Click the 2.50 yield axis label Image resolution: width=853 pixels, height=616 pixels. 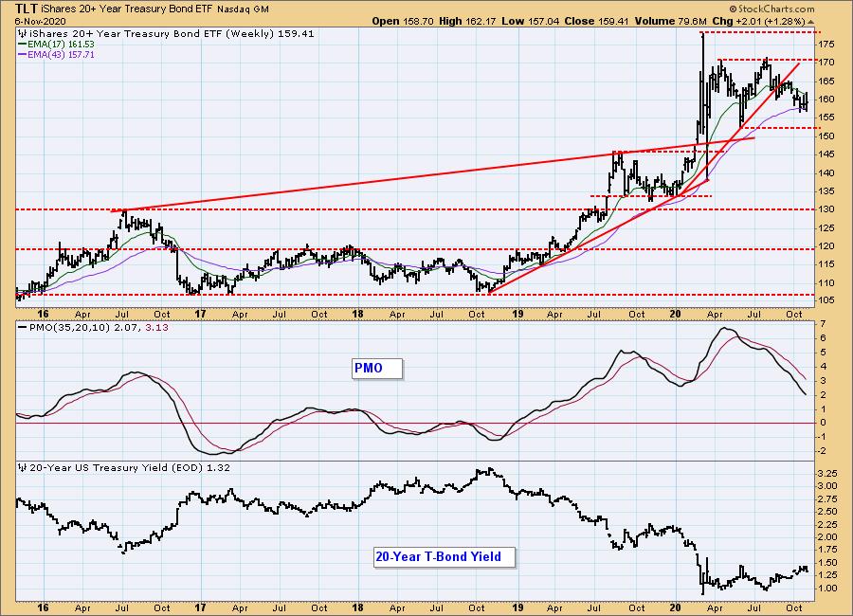click(828, 512)
